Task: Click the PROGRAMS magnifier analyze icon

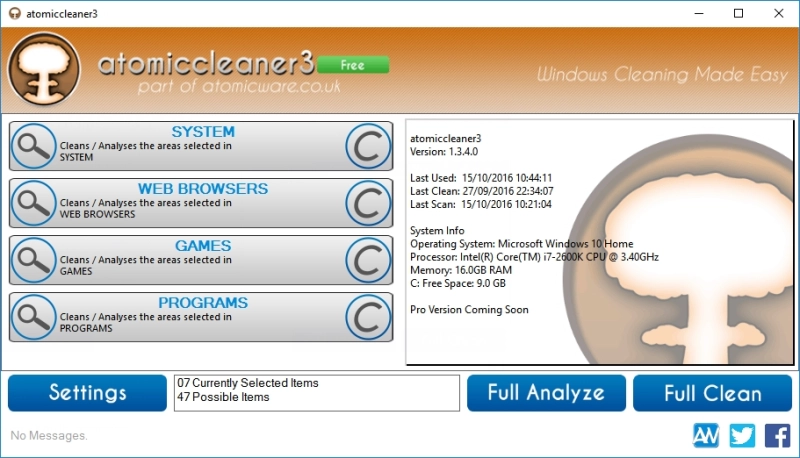Action: coord(34,317)
